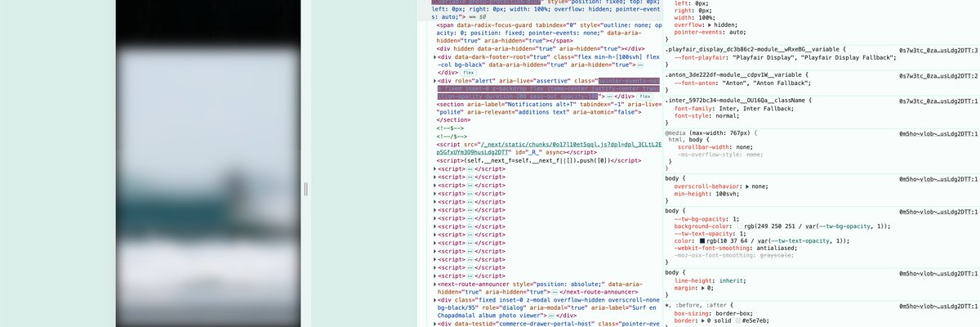
Task: Expand the overscroll-behavior shorthand triangle
Action: click(748, 186)
